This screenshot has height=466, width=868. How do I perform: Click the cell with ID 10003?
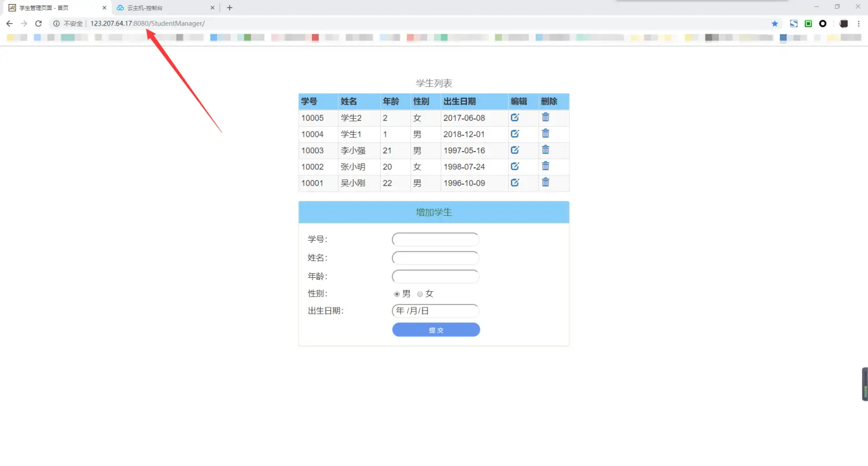pos(318,151)
